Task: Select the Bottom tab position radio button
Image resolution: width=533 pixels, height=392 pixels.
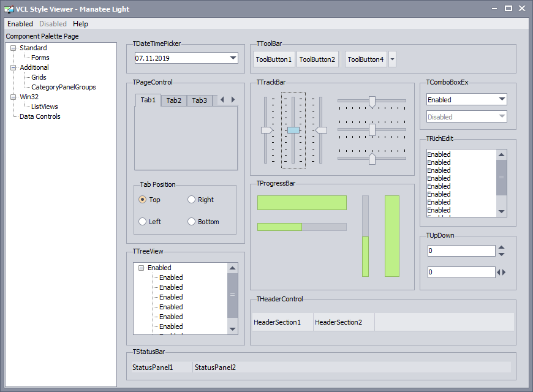Action: coord(191,222)
